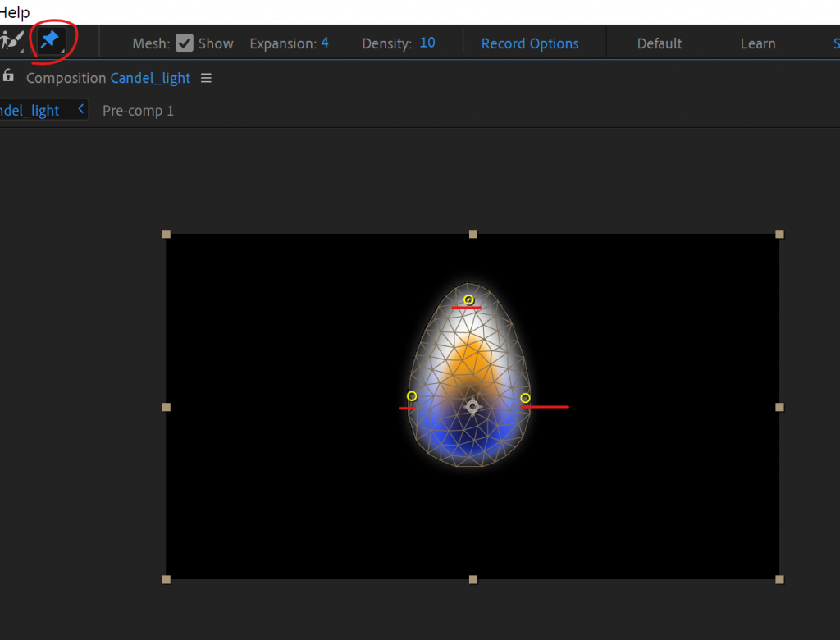Select the right puppet pin on the flame
Viewport: 840px width, 640px height.
click(525, 398)
